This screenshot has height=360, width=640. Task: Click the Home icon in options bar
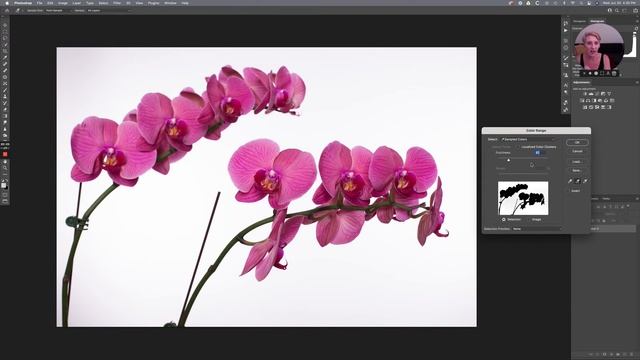pyautogui.click(x=7, y=11)
